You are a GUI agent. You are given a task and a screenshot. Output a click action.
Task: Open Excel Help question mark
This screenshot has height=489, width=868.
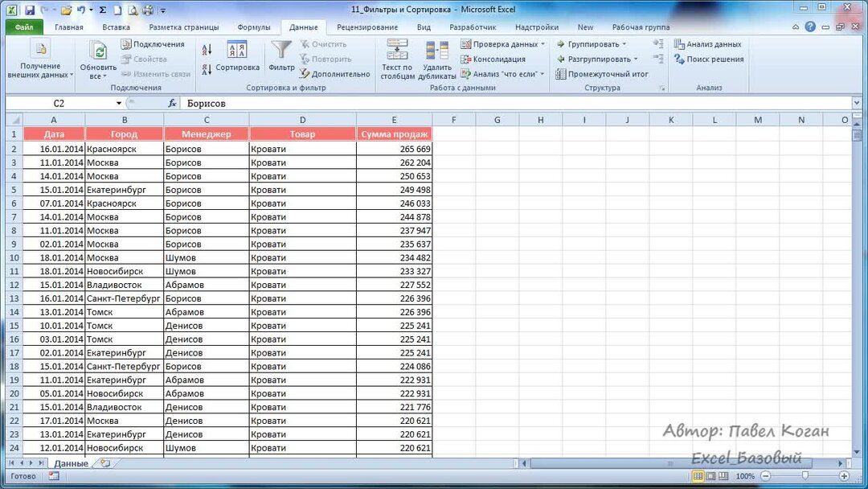(x=810, y=27)
